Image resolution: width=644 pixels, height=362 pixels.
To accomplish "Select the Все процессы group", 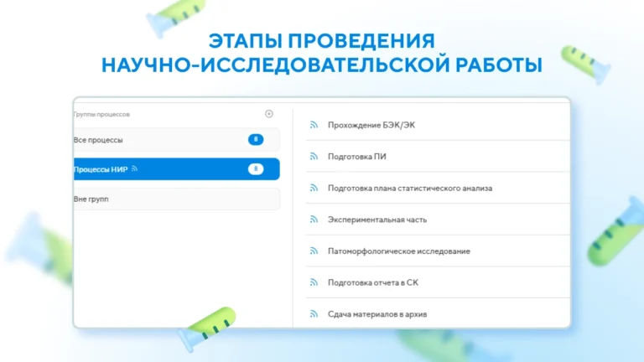I will coord(177,140).
